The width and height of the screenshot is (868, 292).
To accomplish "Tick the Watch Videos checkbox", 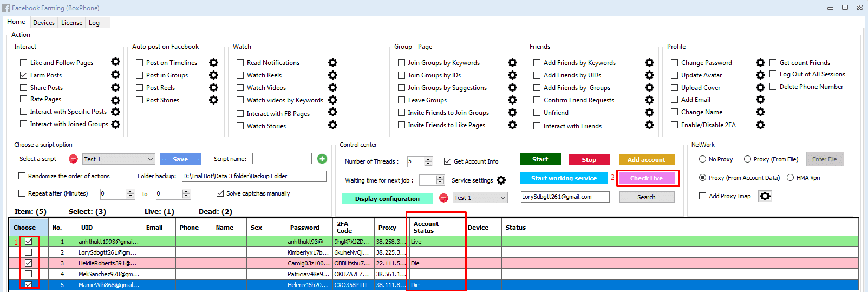I will pyautogui.click(x=240, y=88).
